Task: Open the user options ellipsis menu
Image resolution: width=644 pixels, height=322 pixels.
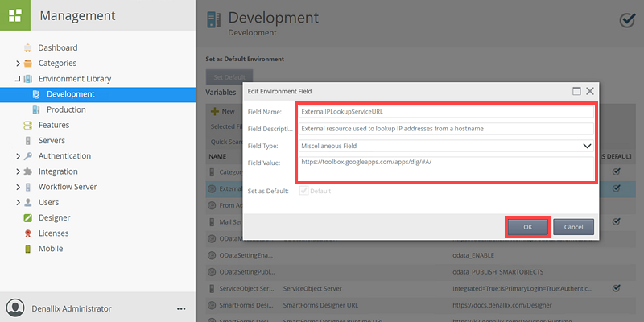Action: (181, 309)
